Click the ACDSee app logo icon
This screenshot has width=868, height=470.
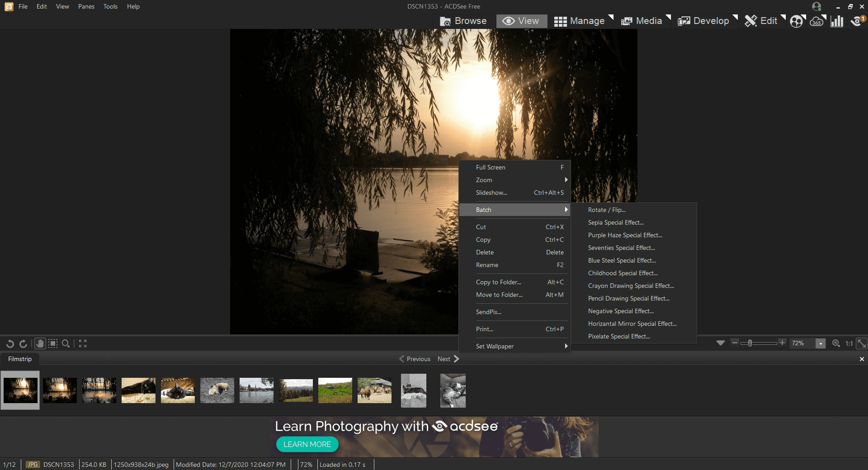9,6
